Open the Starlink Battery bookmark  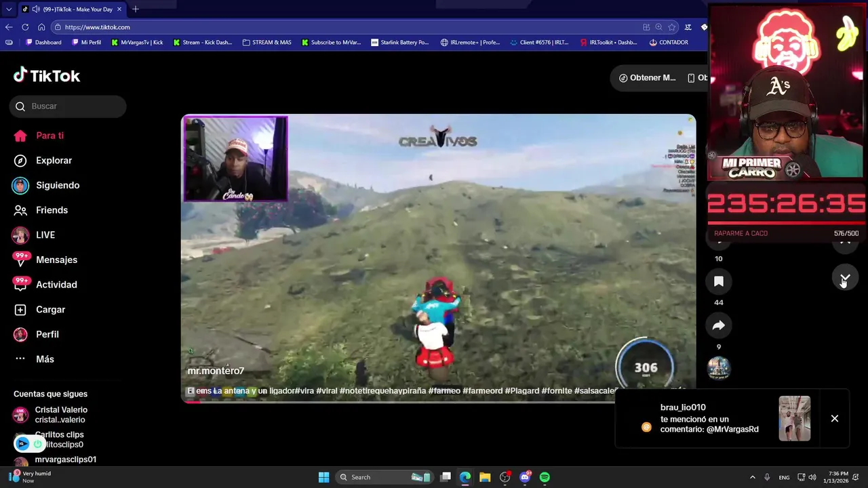click(x=400, y=42)
